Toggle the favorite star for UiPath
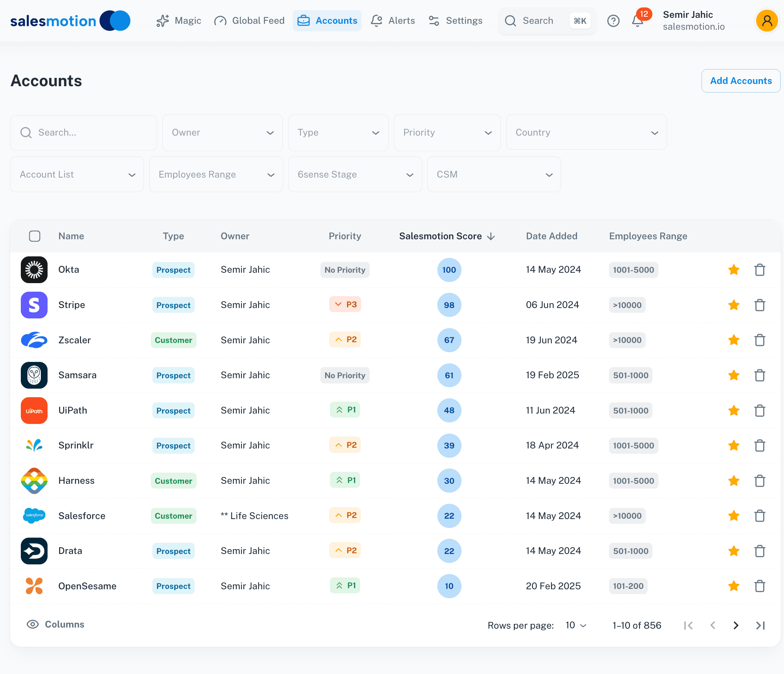 (734, 410)
